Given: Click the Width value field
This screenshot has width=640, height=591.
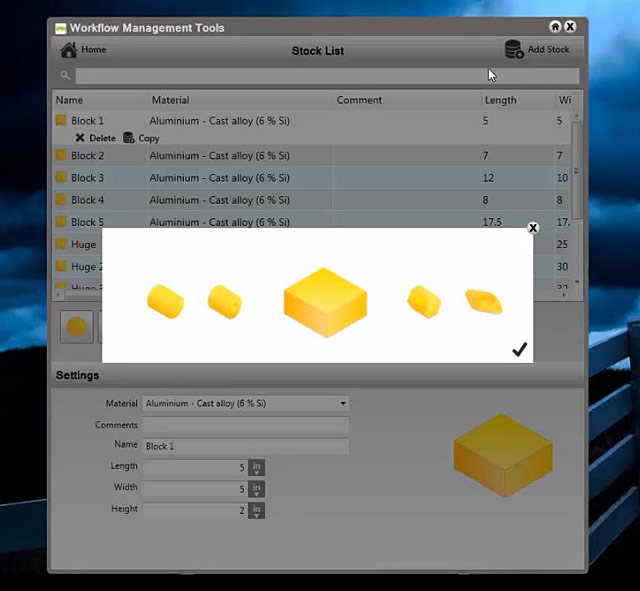Looking at the screenshot, I should (x=195, y=489).
